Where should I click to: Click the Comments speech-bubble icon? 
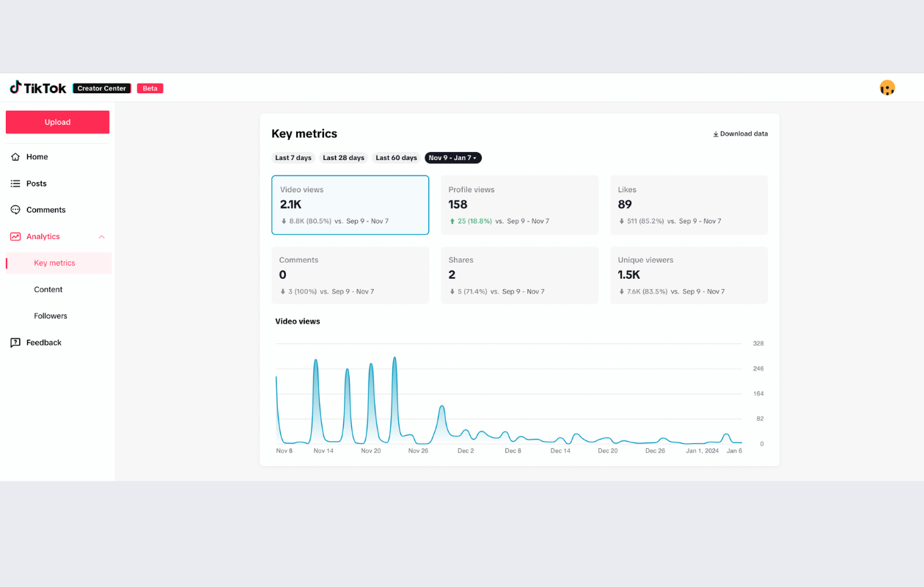(x=15, y=209)
